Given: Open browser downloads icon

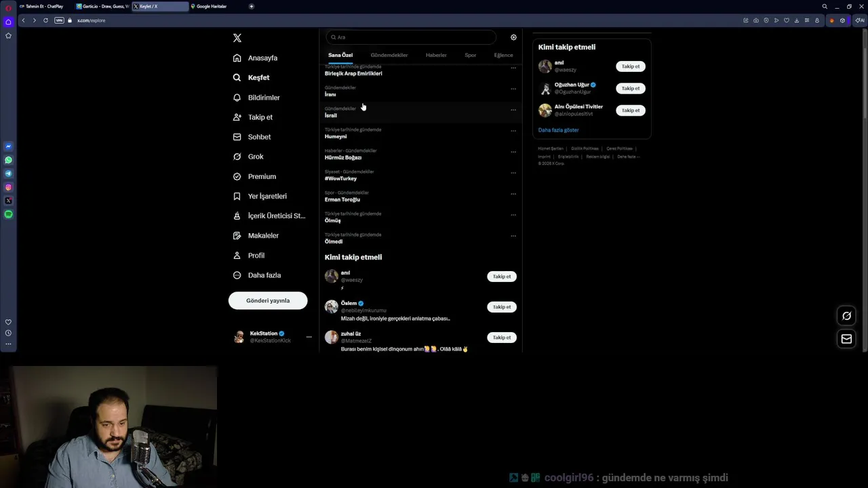Looking at the screenshot, I should click(797, 20).
